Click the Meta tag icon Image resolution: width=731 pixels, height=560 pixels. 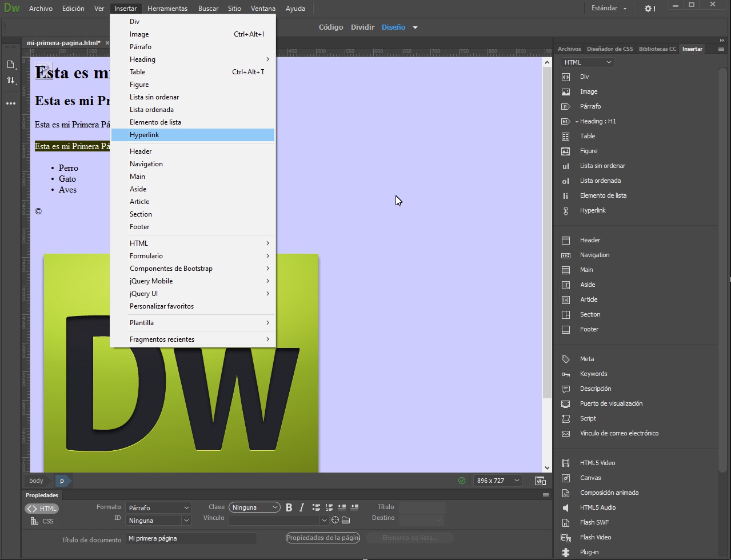pyautogui.click(x=566, y=359)
